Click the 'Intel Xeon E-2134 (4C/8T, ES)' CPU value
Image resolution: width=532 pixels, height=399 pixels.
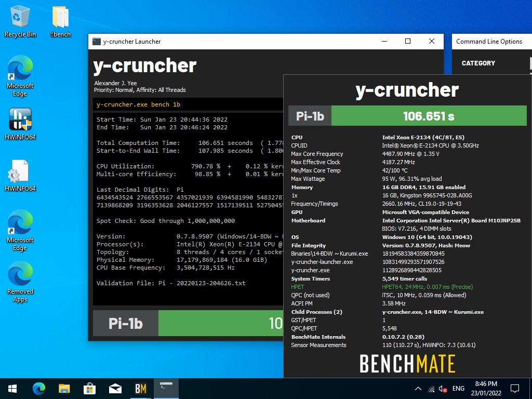point(423,137)
